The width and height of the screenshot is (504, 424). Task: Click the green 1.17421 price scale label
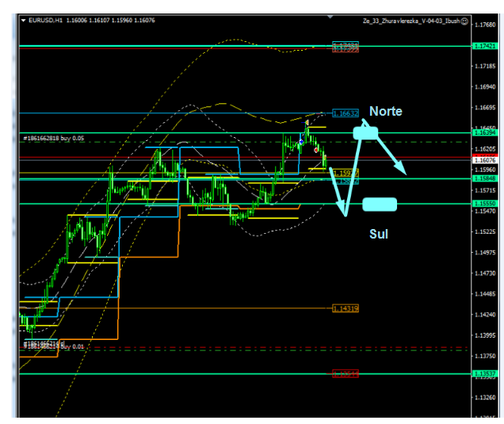(x=483, y=47)
